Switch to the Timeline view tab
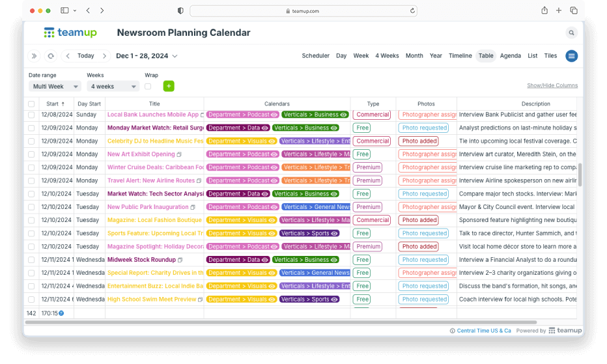 pos(460,56)
